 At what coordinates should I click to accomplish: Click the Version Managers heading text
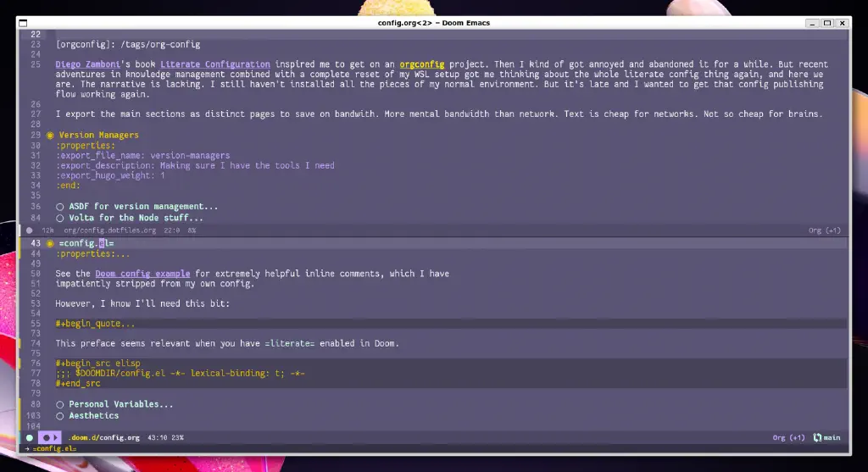[x=98, y=135]
